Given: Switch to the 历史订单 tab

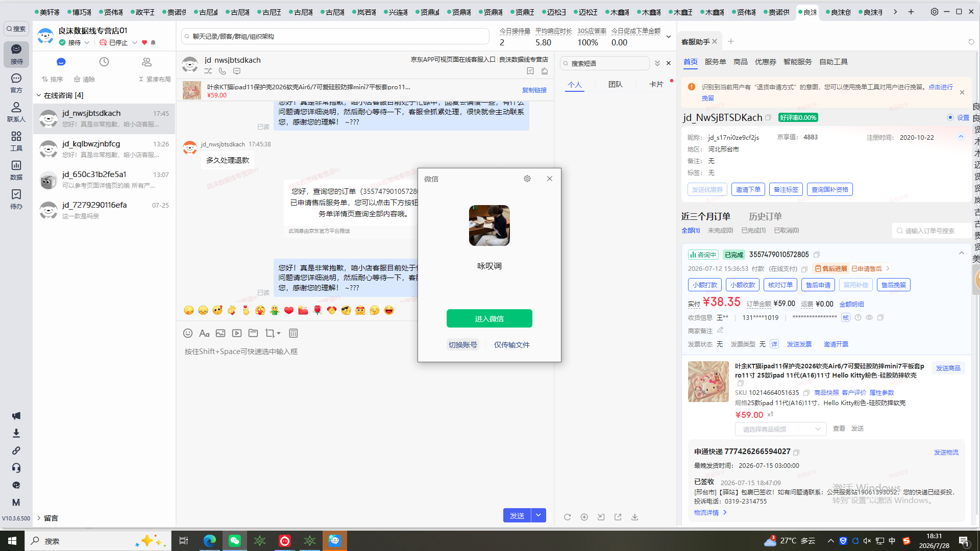Looking at the screenshot, I should [766, 216].
